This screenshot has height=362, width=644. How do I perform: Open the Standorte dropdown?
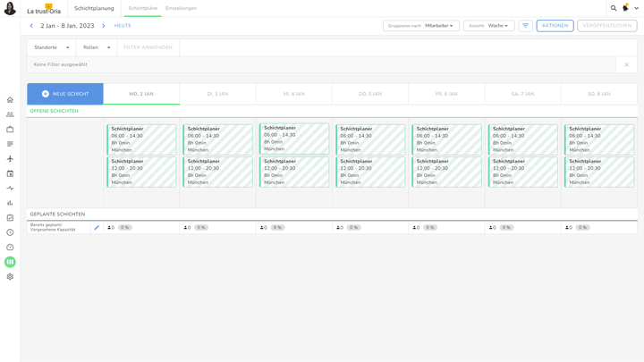[x=52, y=47]
